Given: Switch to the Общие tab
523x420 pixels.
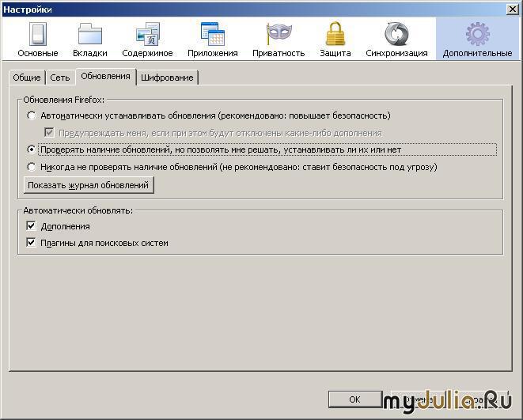Looking at the screenshot, I should click(x=27, y=78).
